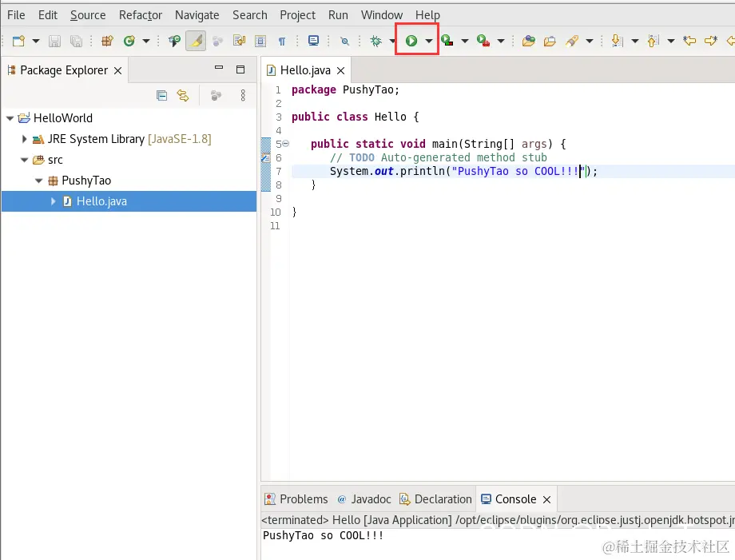This screenshot has width=735, height=560.
Task: Go to Next Annotation arrow icon
Action: tap(617, 42)
